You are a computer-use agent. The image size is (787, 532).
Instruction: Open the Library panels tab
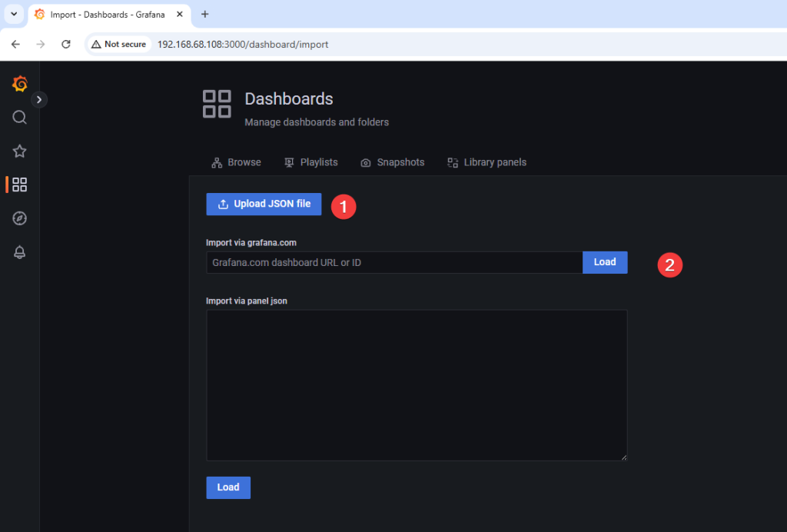[486, 162]
